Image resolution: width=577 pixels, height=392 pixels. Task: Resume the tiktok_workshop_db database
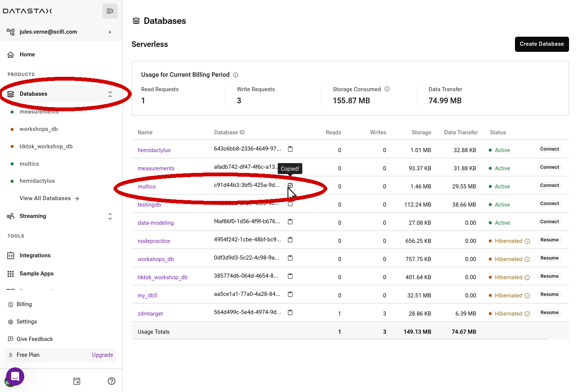tap(549, 276)
